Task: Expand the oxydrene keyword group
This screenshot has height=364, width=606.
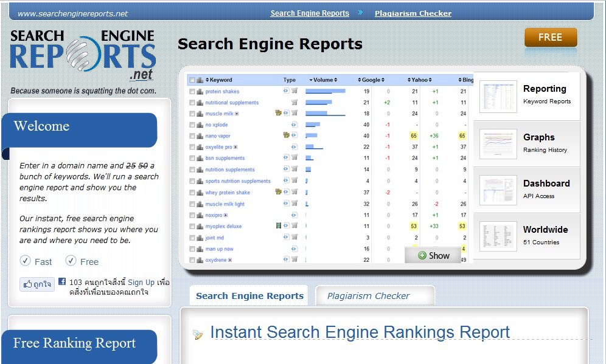Action: (x=230, y=260)
